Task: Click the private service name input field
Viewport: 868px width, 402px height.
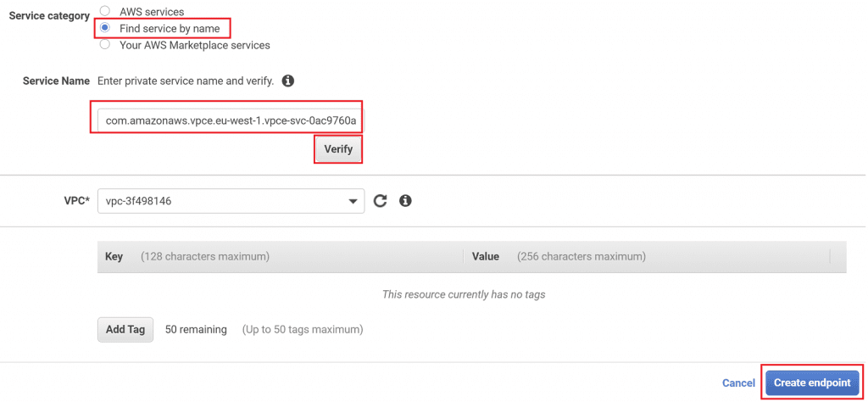Action: 231,121
